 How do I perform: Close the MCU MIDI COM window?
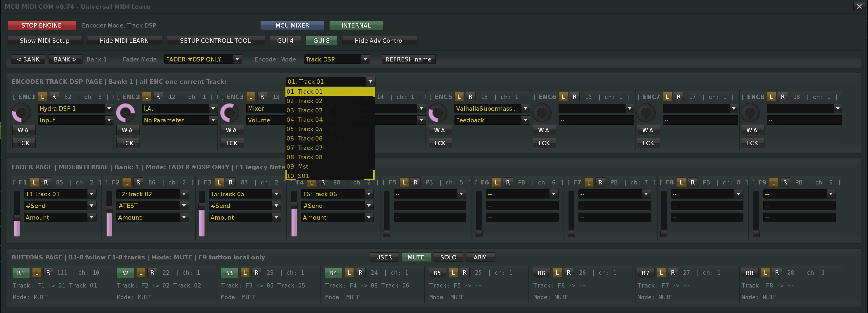click(859, 6)
